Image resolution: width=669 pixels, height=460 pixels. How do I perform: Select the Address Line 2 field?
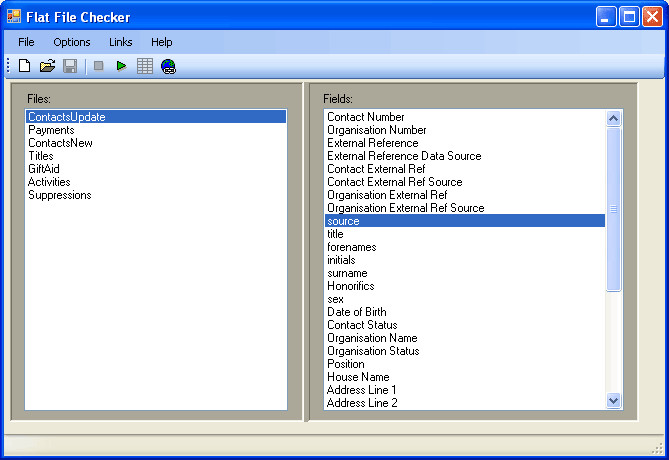click(x=465, y=403)
